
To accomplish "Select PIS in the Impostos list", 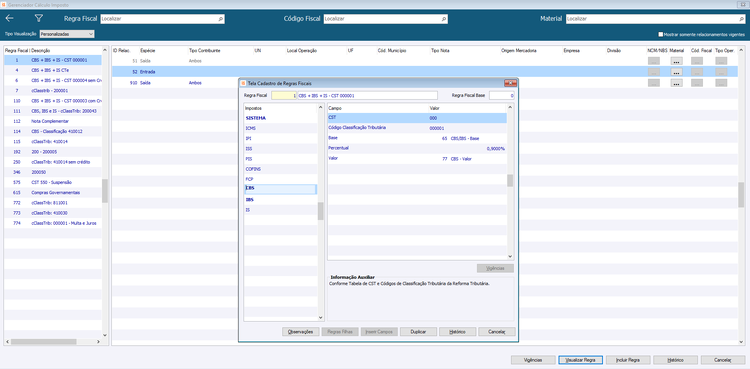I will 280,159.
